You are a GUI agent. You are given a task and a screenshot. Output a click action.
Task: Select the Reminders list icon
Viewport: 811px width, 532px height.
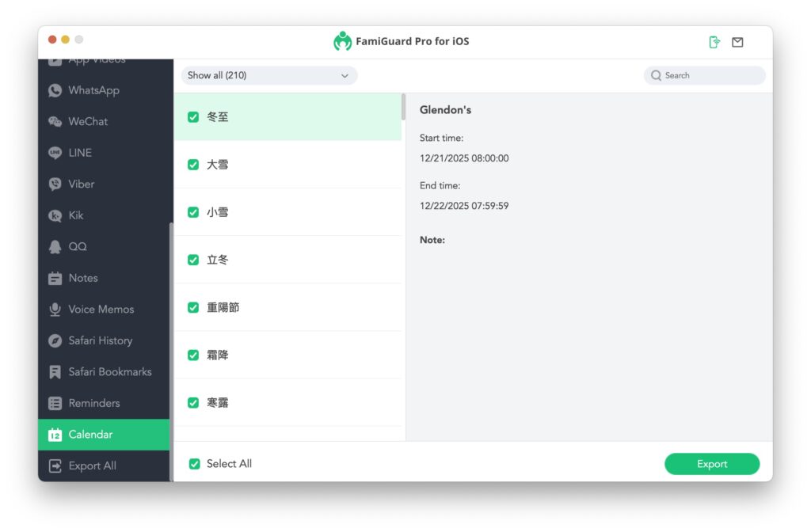(x=55, y=403)
